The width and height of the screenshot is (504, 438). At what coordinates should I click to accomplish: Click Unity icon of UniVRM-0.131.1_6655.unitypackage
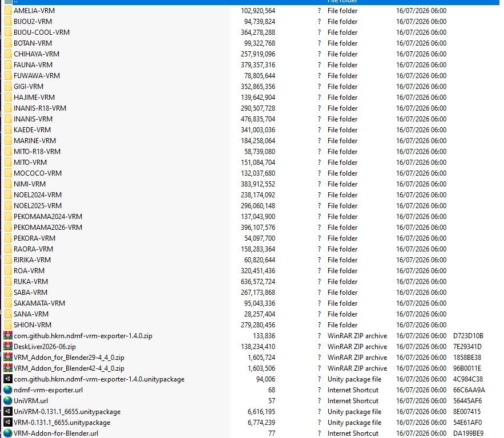[8, 412]
